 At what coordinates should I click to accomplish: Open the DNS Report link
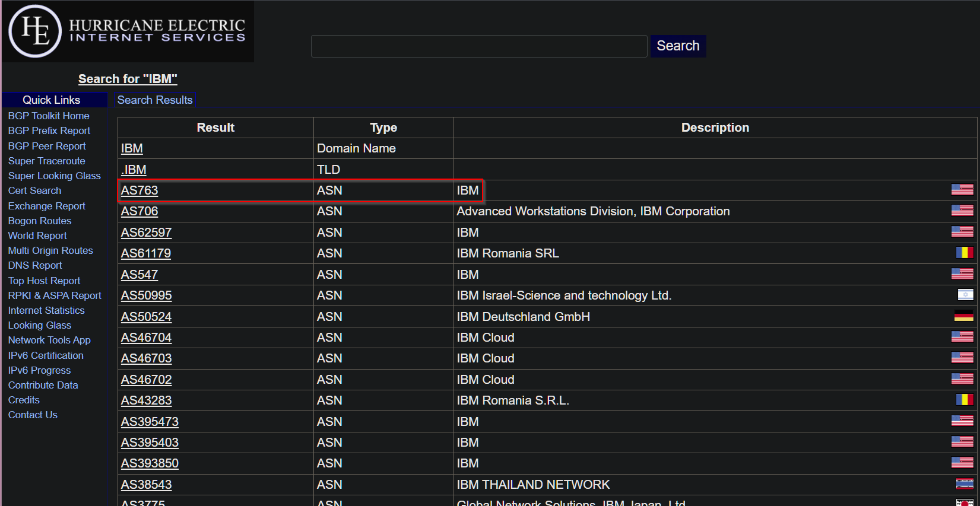(35, 265)
